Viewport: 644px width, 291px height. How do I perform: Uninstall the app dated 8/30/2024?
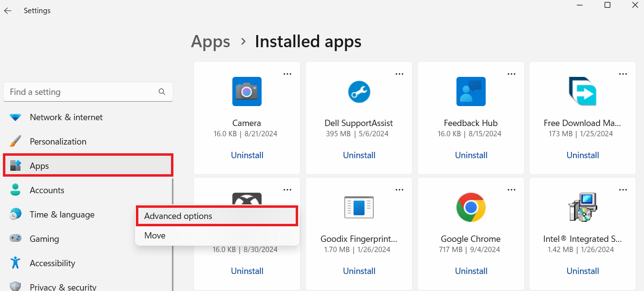247,271
